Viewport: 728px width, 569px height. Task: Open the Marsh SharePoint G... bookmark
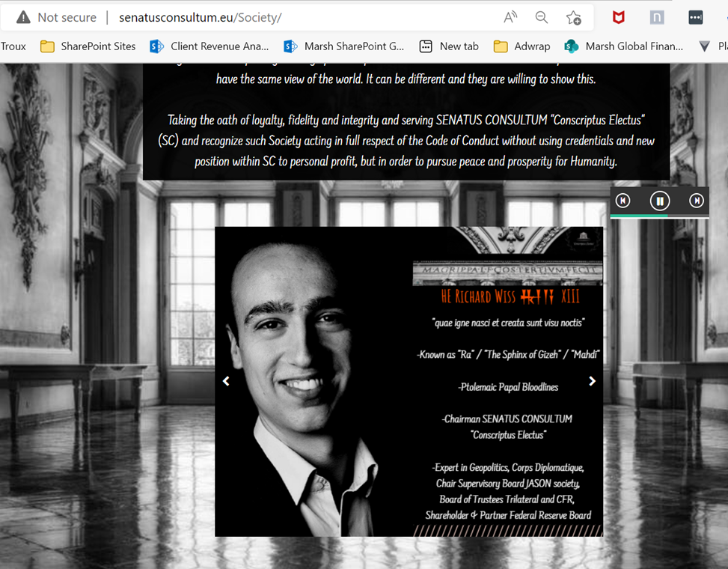pos(343,46)
